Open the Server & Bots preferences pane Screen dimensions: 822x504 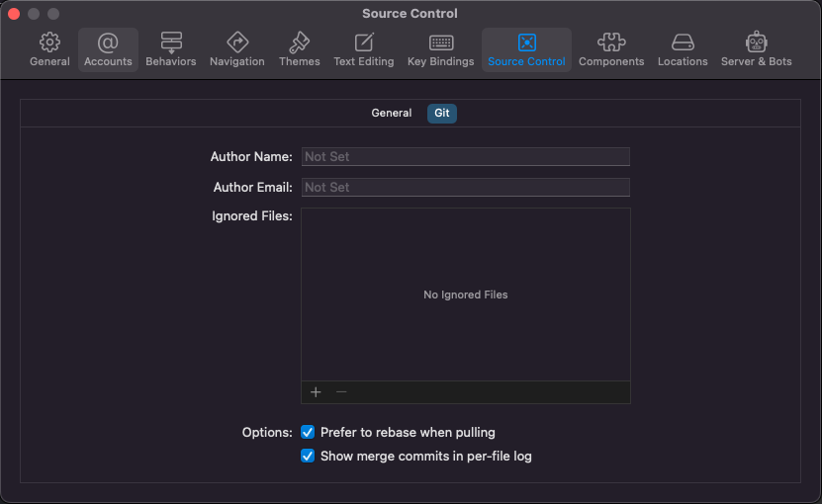756,49
